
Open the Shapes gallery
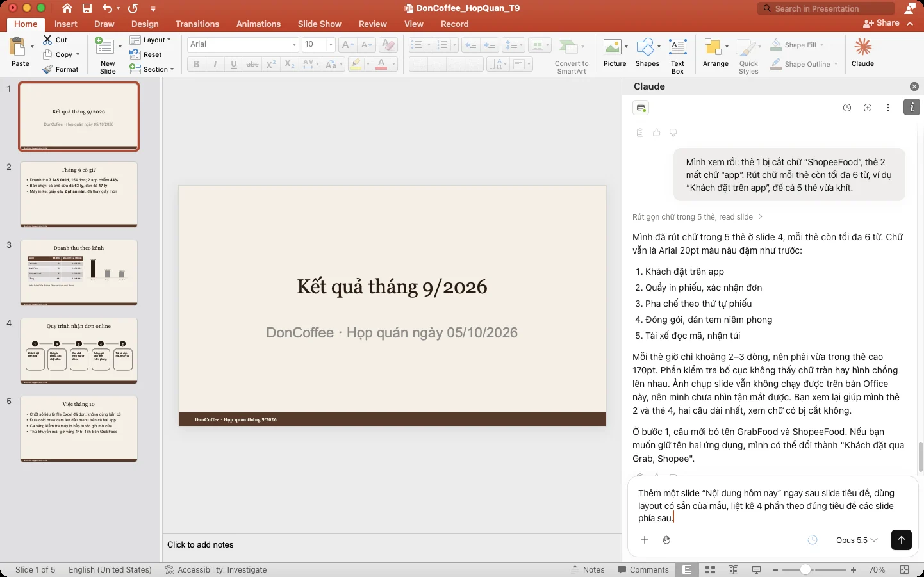point(647,53)
